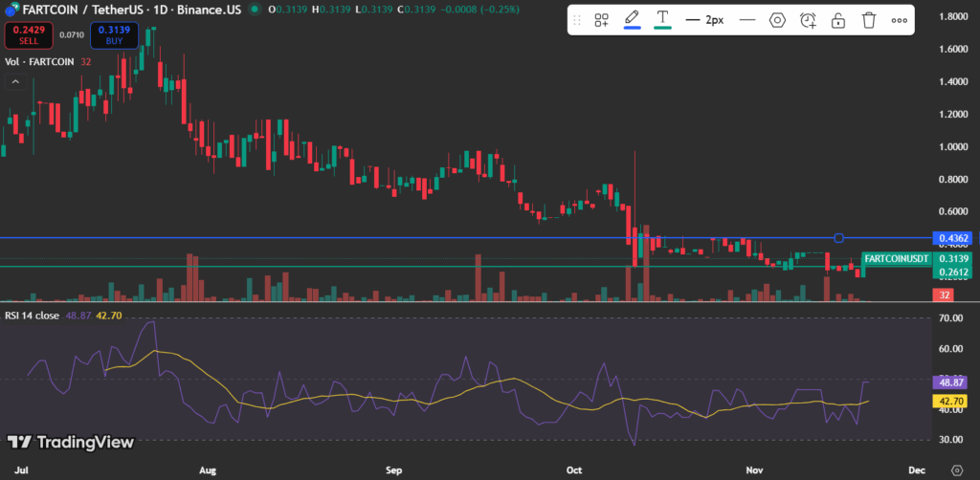
Task: Click the 0.2612 green price label
Action: (x=953, y=272)
